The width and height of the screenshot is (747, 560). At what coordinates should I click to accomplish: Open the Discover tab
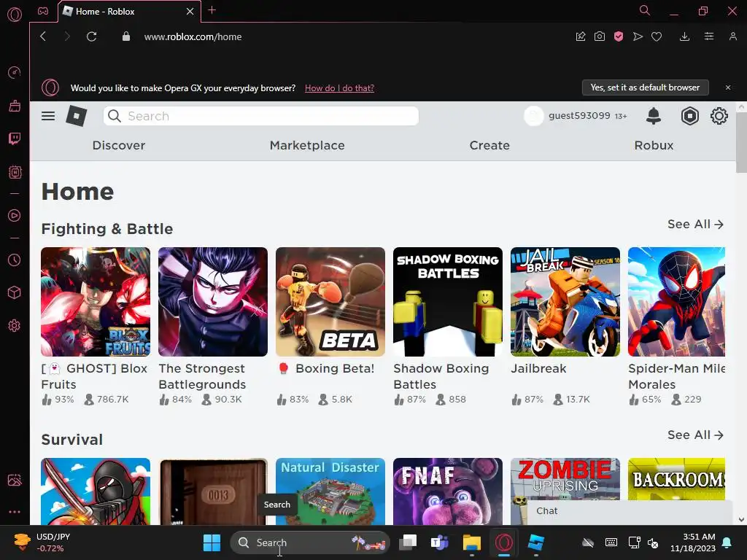[119, 145]
